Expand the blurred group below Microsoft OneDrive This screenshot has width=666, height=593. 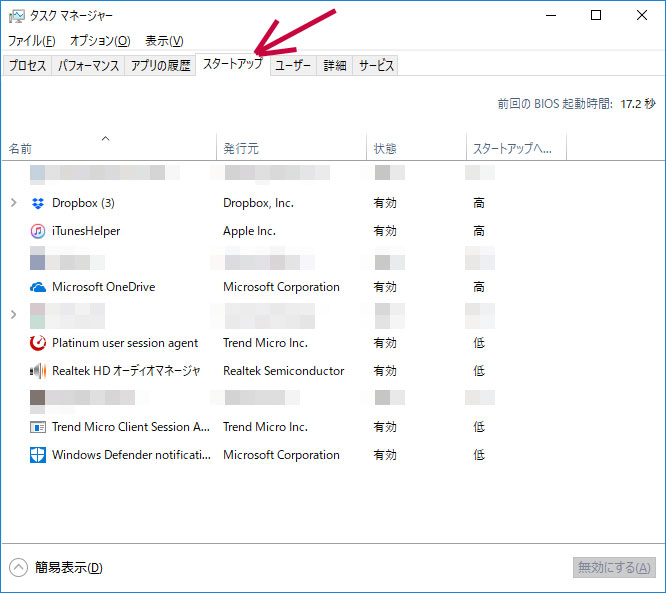point(14,315)
